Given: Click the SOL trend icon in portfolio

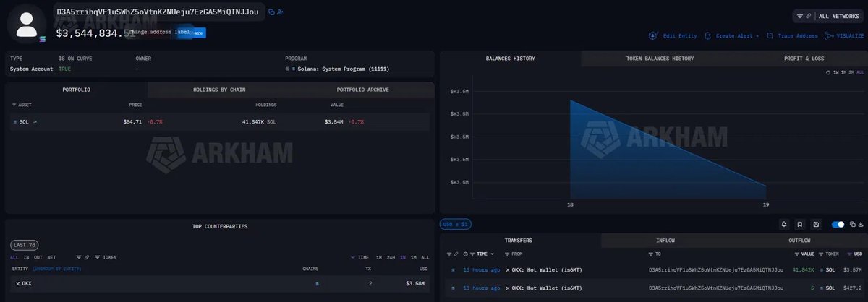Looking at the screenshot, I should [x=35, y=122].
